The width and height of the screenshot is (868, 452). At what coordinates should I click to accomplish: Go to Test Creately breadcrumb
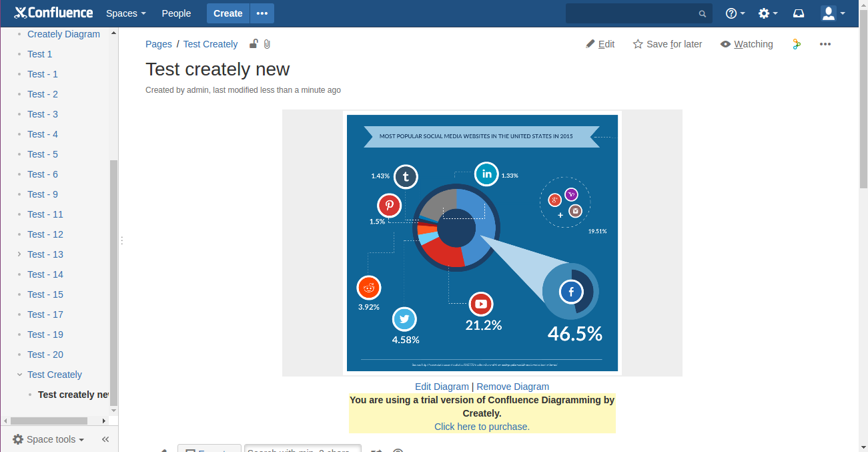pos(210,44)
